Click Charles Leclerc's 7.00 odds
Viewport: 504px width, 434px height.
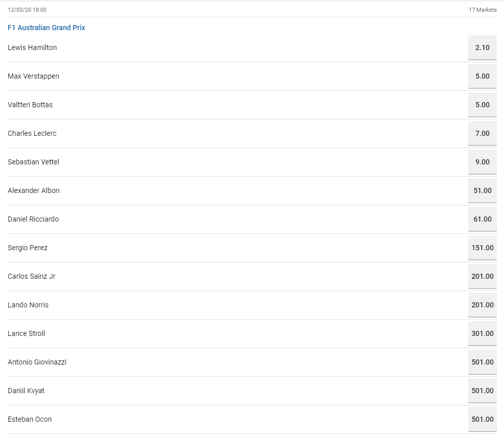pyautogui.click(x=482, y=133)
